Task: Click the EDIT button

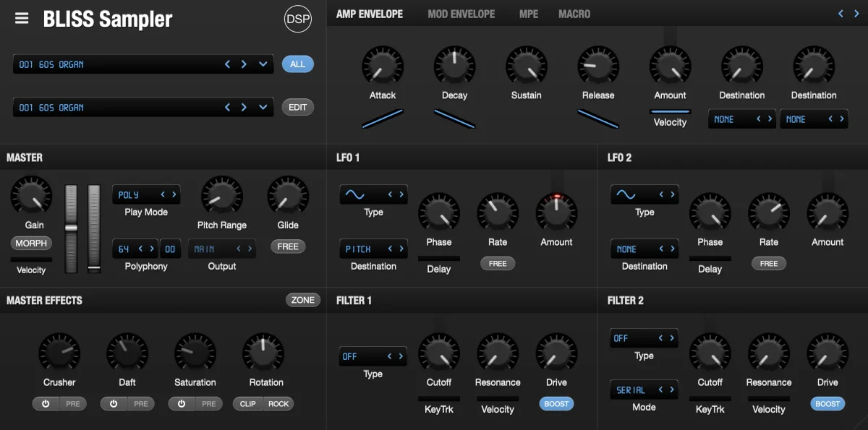Action: pos(298,107)
